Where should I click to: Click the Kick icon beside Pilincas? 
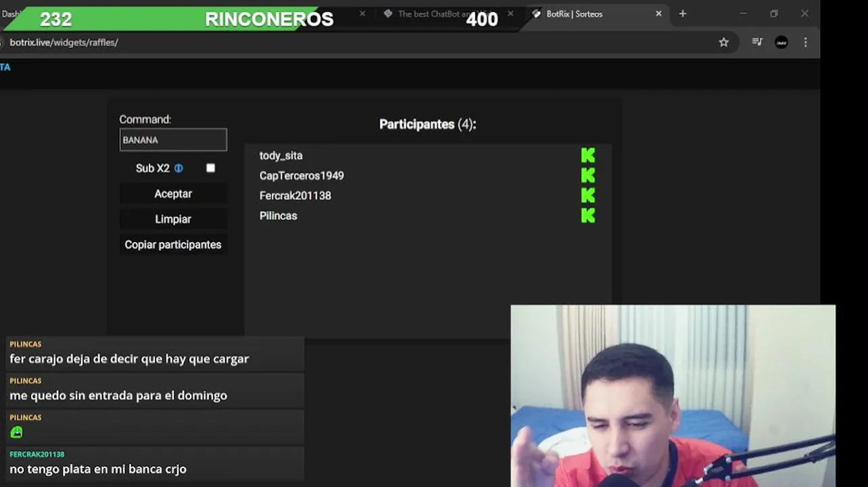[588, 216]
